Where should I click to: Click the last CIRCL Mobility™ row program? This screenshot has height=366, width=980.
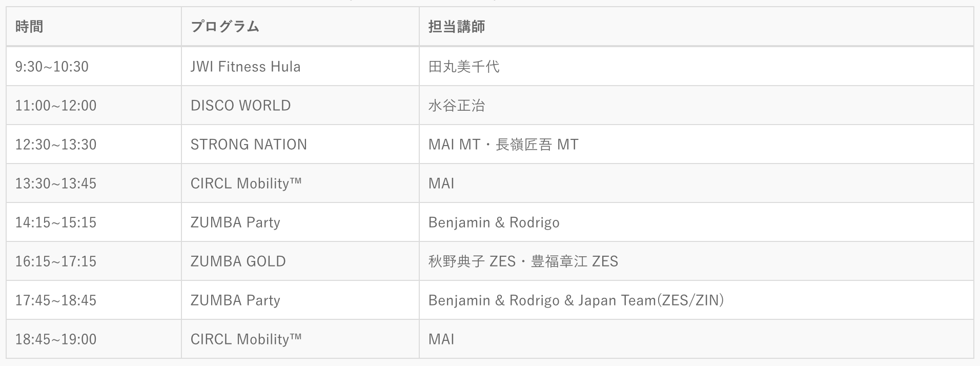coord(246,339)
